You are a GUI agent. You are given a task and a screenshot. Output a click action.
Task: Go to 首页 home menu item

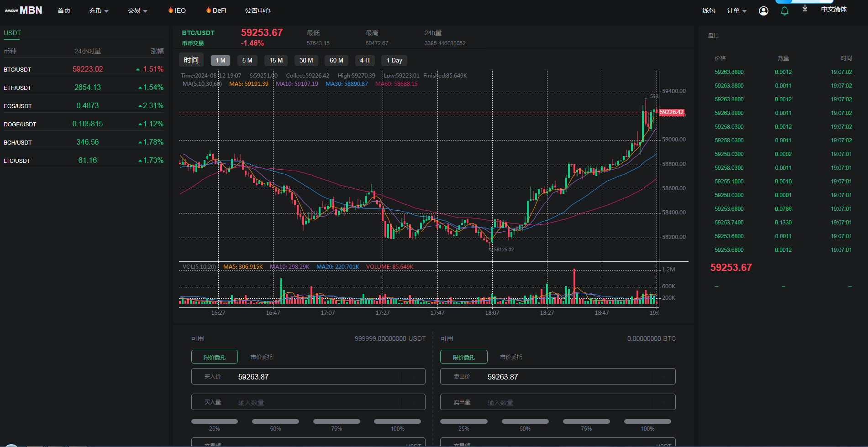(64, 10)
